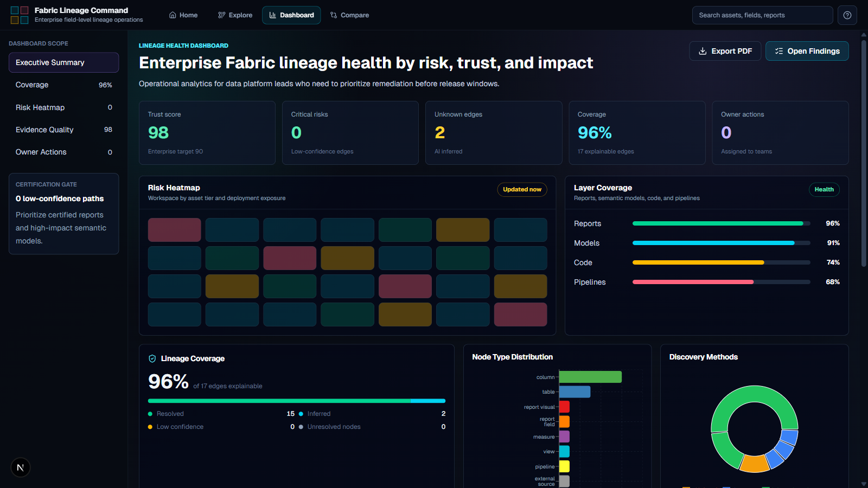Select Executive Summary in dashboard scope
The height and width of the screenshot is (488, 868).
click(64, 62)
